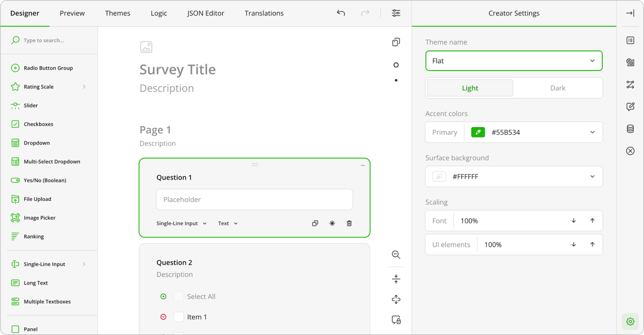Click the lock questions icon

[x=396, y=320]
